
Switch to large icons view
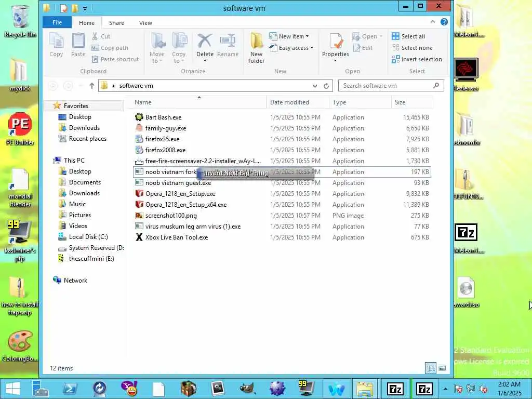[442, 368]
